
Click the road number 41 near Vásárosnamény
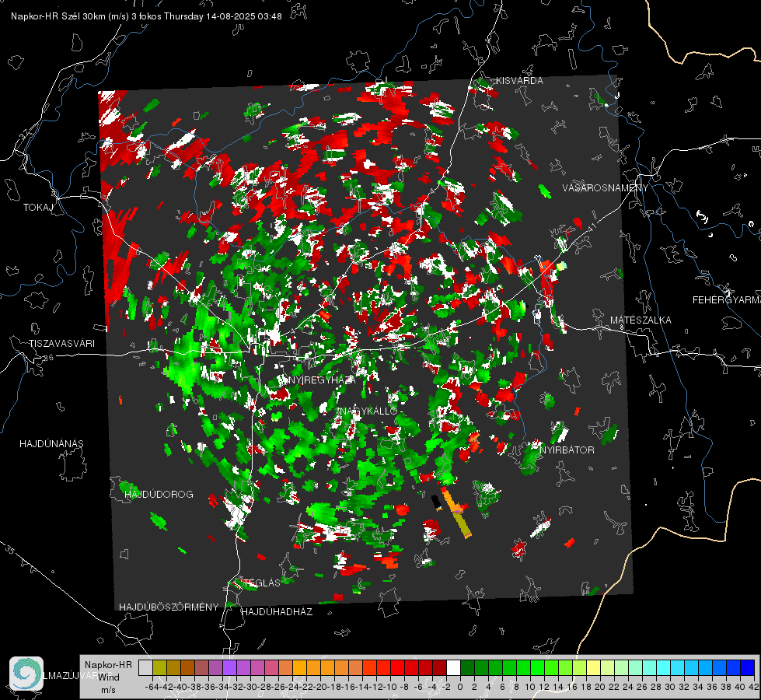pos(591,227)
